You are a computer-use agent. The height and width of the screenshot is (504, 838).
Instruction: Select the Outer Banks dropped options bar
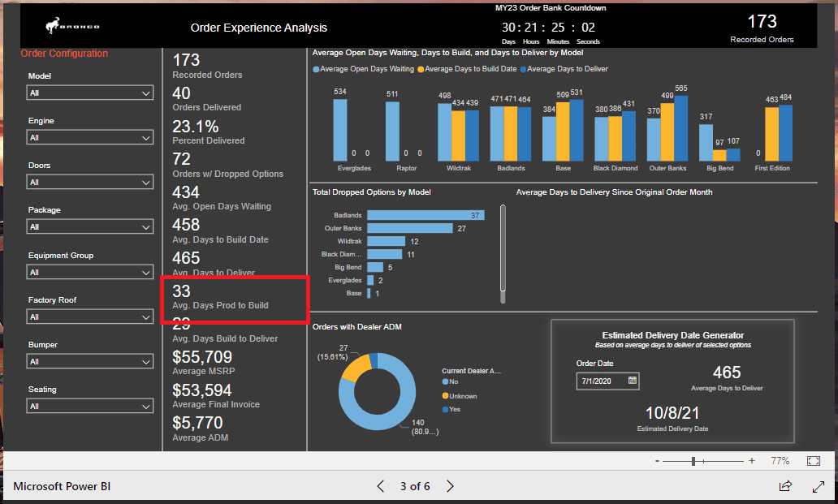(410, 228)
